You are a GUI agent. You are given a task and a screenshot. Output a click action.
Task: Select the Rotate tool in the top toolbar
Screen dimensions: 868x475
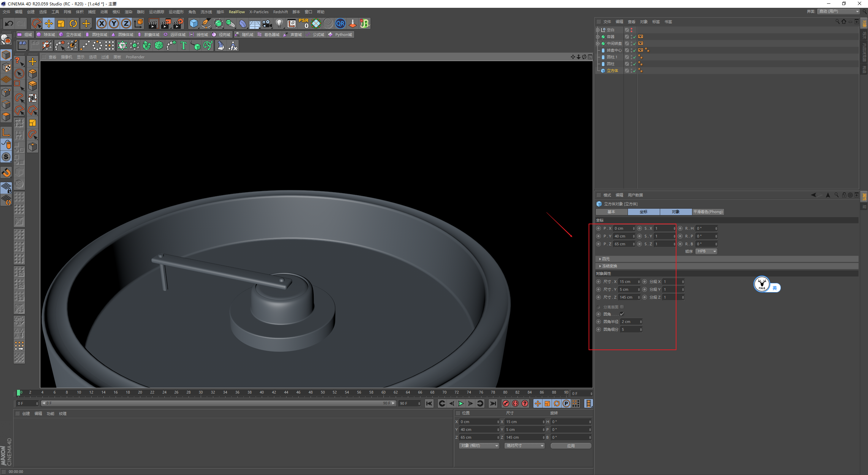point(73,23)
